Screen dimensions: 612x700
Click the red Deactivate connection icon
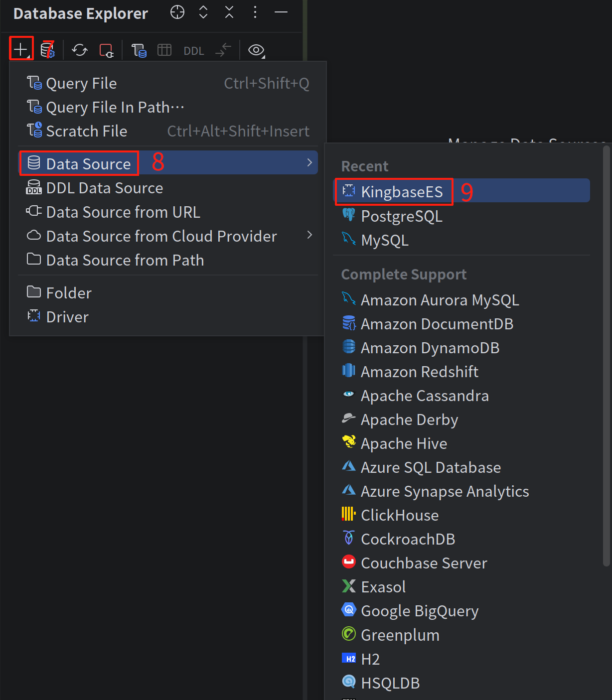click(x=106, y=50)
